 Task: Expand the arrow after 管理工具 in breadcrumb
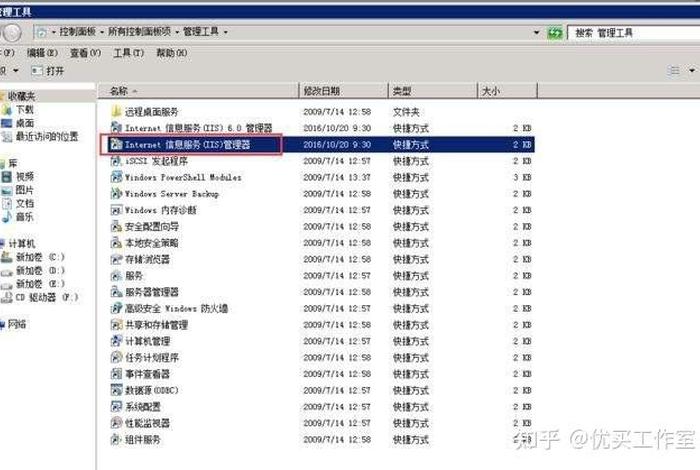(x=225, y=32)
